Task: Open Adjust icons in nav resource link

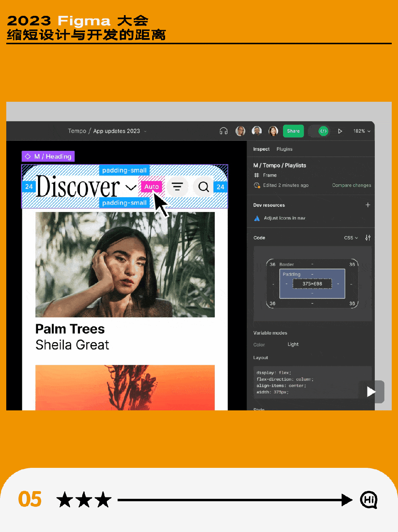Action: (x=284, y=218)
